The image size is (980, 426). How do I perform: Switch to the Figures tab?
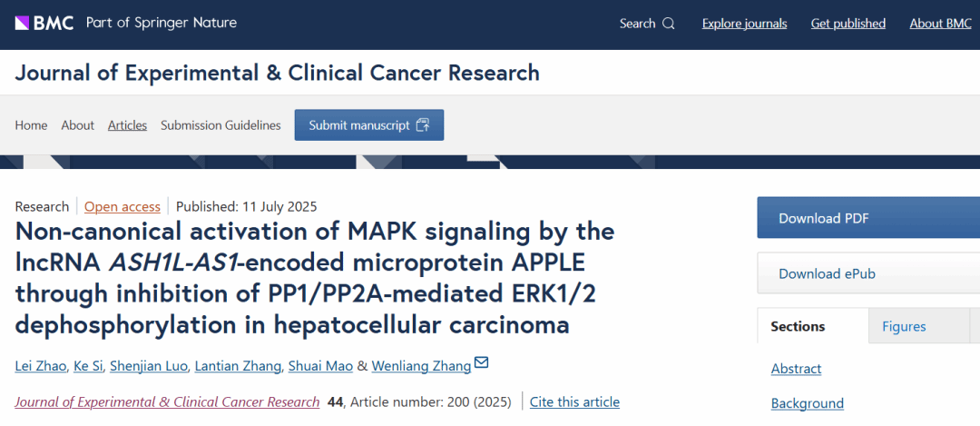(904, 326)
